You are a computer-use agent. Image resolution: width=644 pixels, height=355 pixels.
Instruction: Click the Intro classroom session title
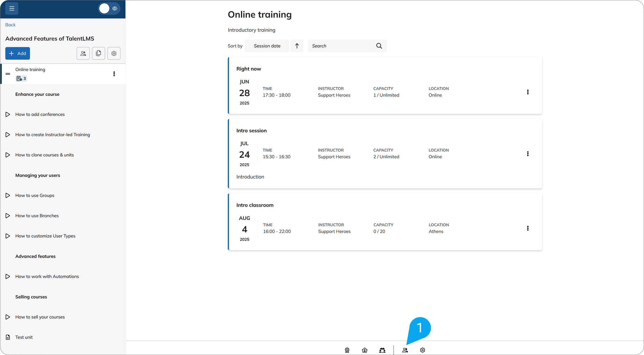[255, 205]
